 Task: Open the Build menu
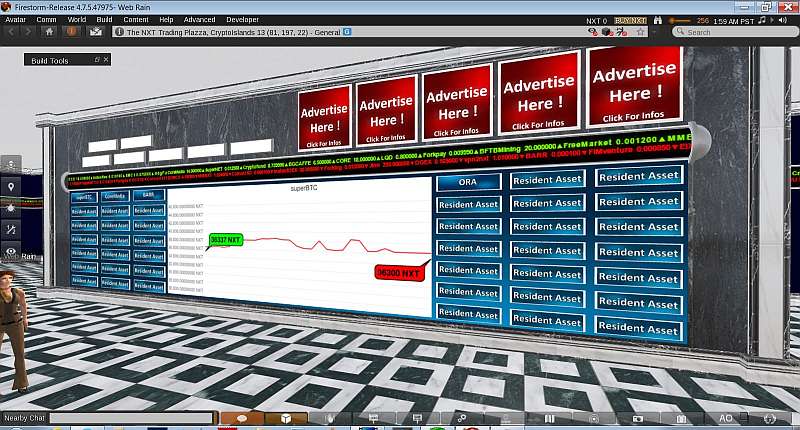tap(104, 20)
